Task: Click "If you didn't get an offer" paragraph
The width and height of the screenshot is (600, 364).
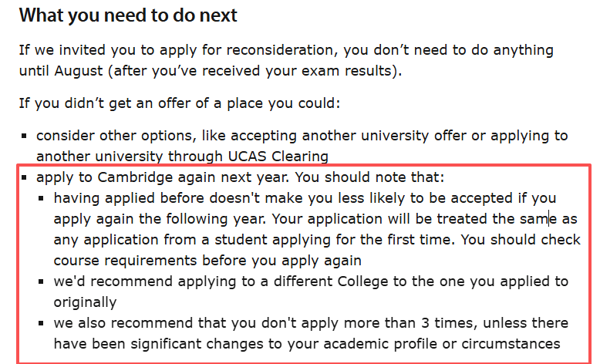Action: pos(153,103)
